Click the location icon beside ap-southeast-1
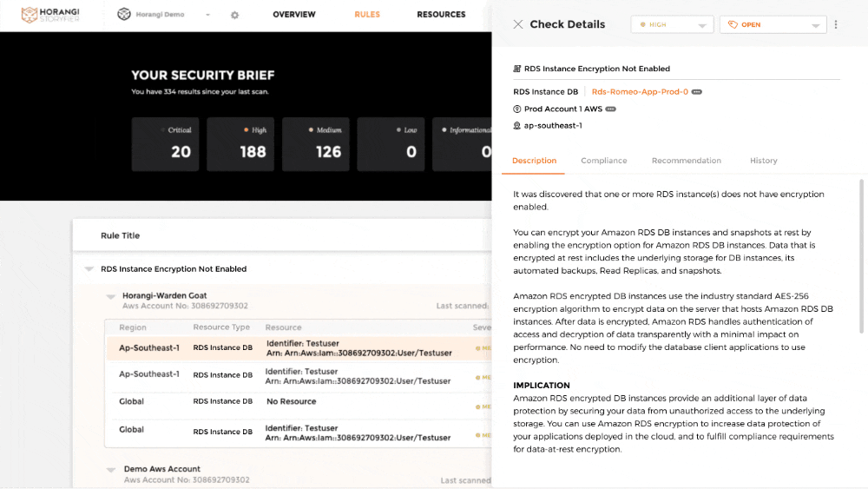Image resolution: width=868 pixels, height=489 pixels. (x=517, y=126)
